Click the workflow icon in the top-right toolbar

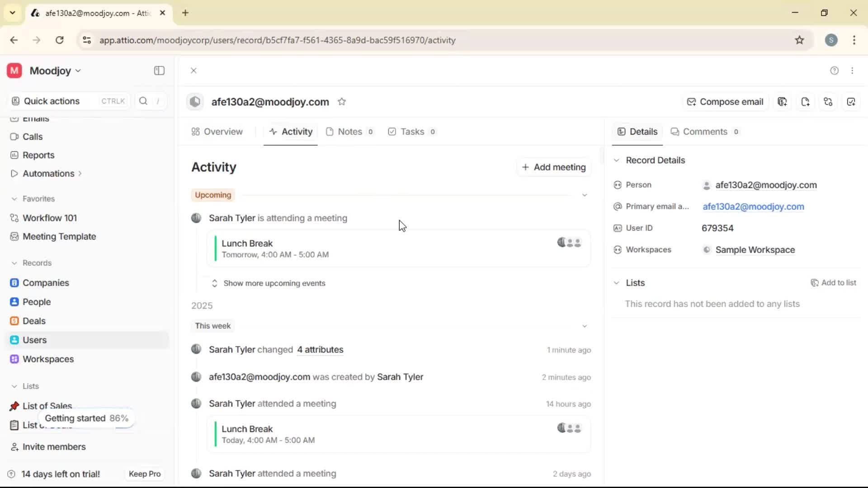828,102
